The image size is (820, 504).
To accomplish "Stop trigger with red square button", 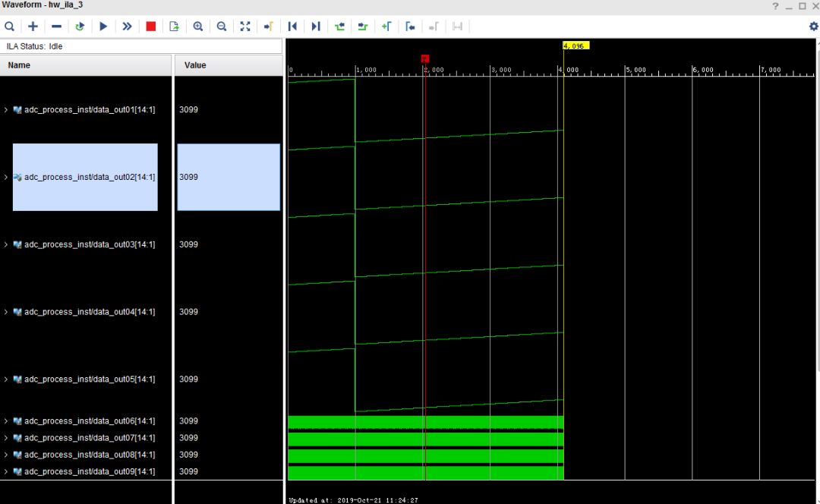I will [x=150, y=26].
